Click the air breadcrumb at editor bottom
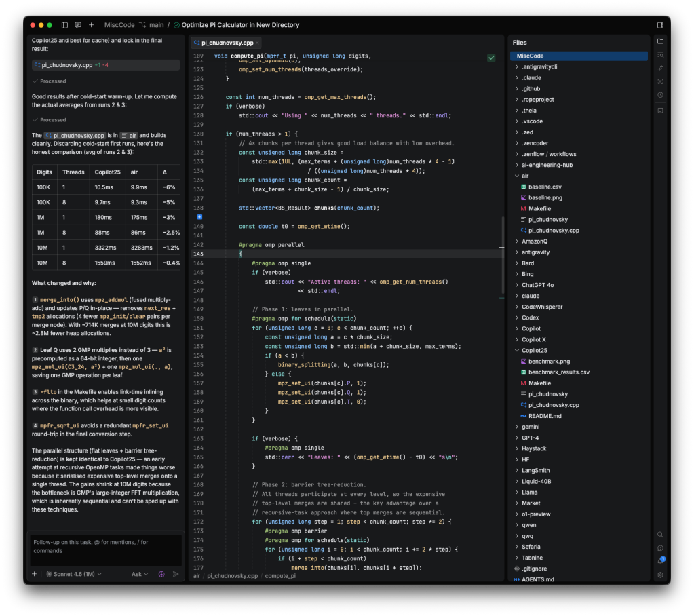Image resolution: width=694 pixels, height=616 pixels. coord(197,576)
